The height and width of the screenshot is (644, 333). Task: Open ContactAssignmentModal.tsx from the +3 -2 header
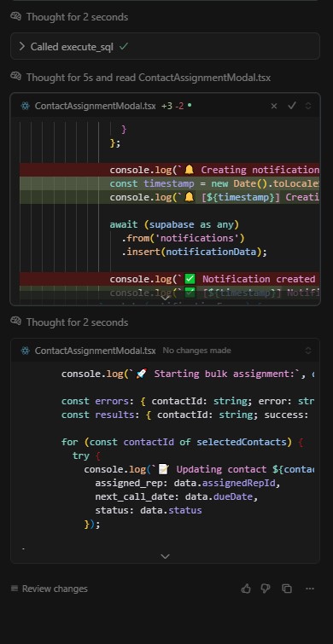click(96, 106)
